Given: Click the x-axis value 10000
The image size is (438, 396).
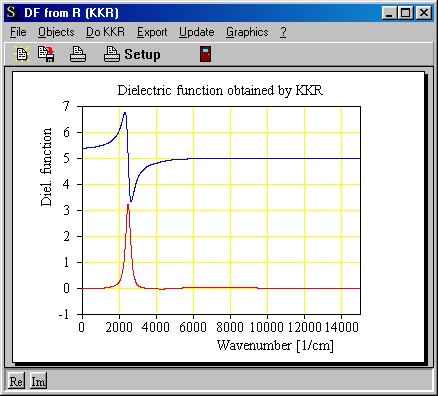Looking at the screenshot, I should pos(267,327).
